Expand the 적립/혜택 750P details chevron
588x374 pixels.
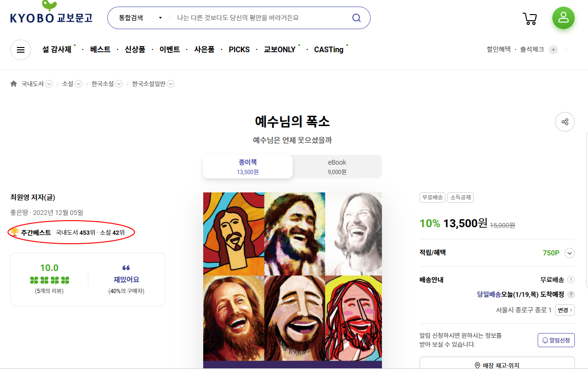[x=570, y=253]
